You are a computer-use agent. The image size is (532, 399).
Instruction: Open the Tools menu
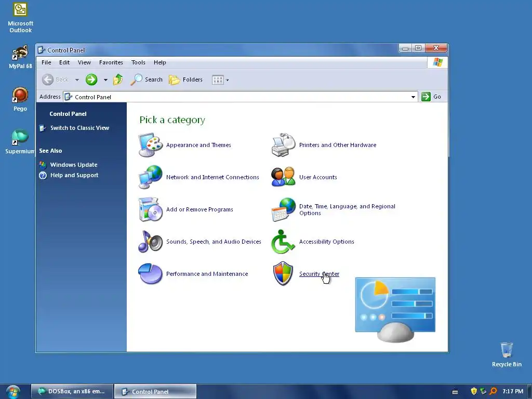[x=138, y=62]
